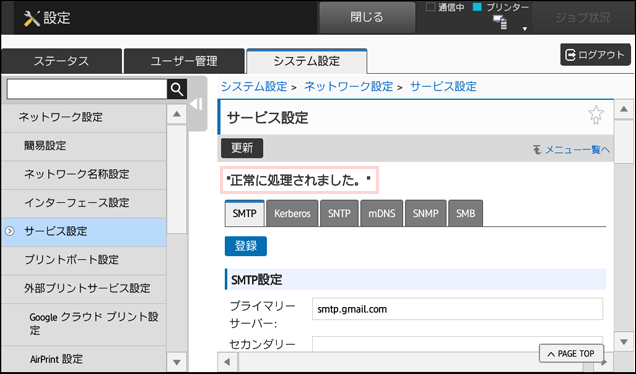
Task: Select the SNMP tab
Action: (425, 213)
